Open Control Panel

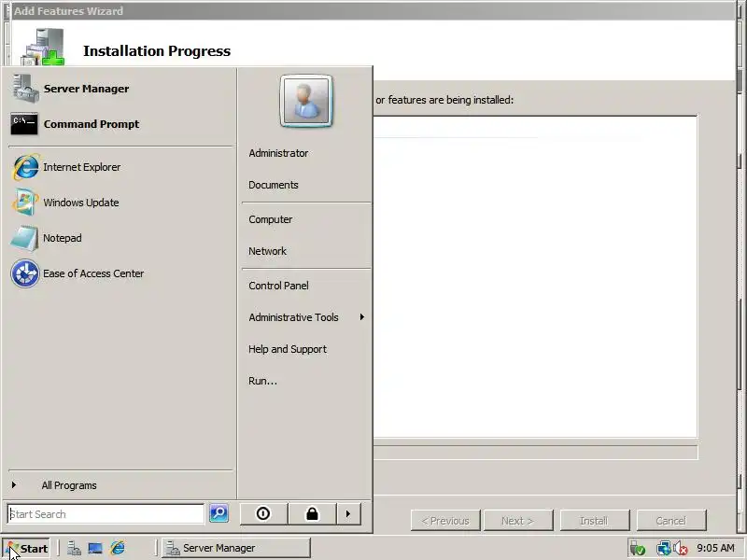click(x=278, y=286)
